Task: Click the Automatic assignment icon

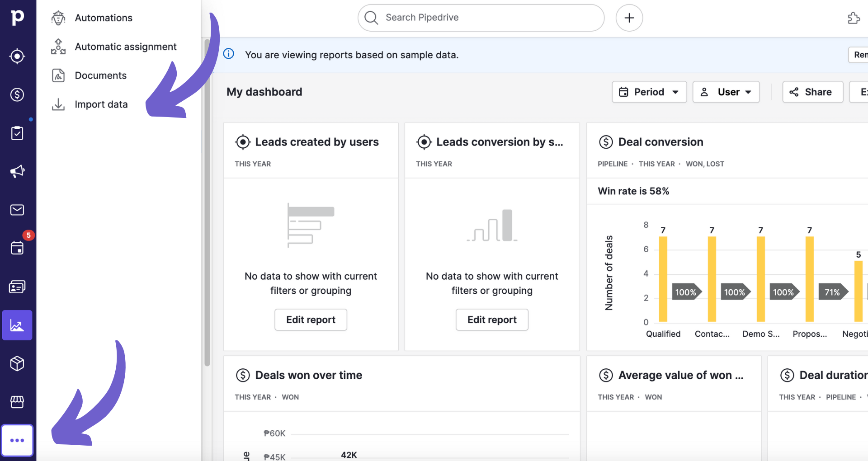Action: [58, 47]
